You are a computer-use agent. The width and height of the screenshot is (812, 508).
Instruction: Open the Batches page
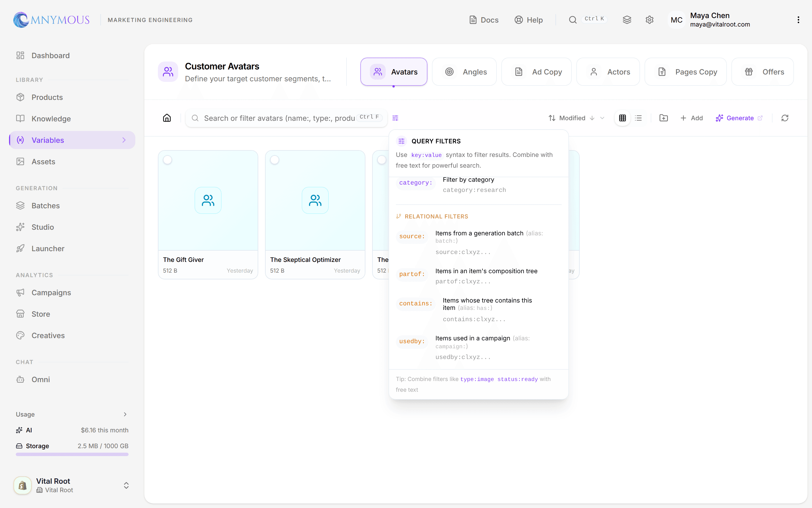[72, 206]
